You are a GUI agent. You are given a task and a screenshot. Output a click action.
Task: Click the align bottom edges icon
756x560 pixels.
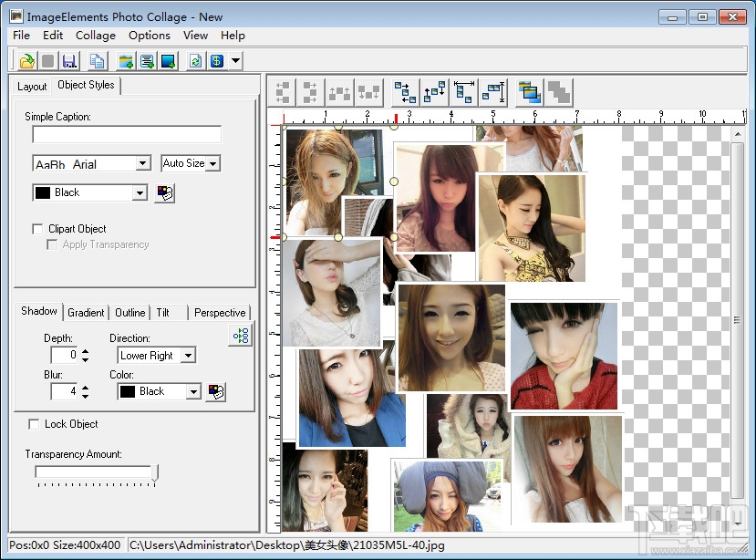click(368, 92)
